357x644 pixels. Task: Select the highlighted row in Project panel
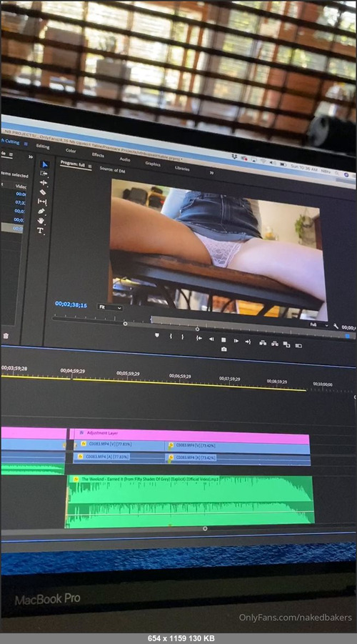[x=12, y=228]
